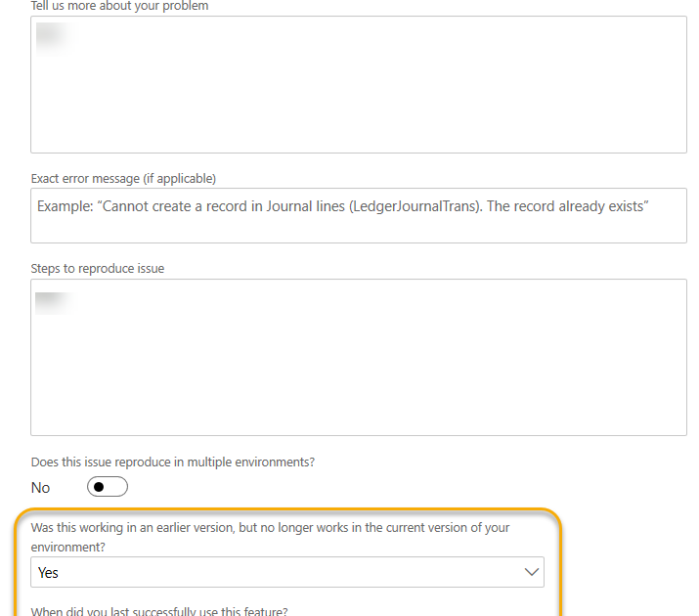Click the chevron arrow on the Yes dropdown
The image size is (699, 616).
point(532,572)
